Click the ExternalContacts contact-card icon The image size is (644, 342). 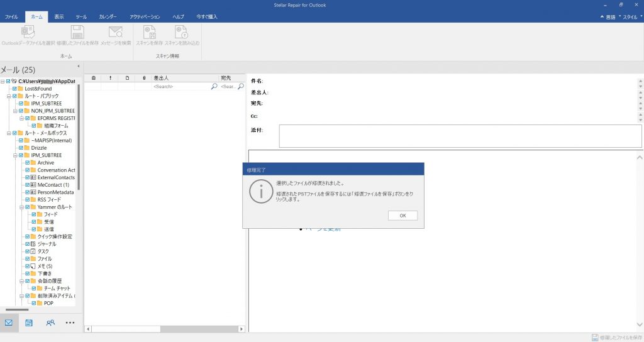(x=33, y=177)
